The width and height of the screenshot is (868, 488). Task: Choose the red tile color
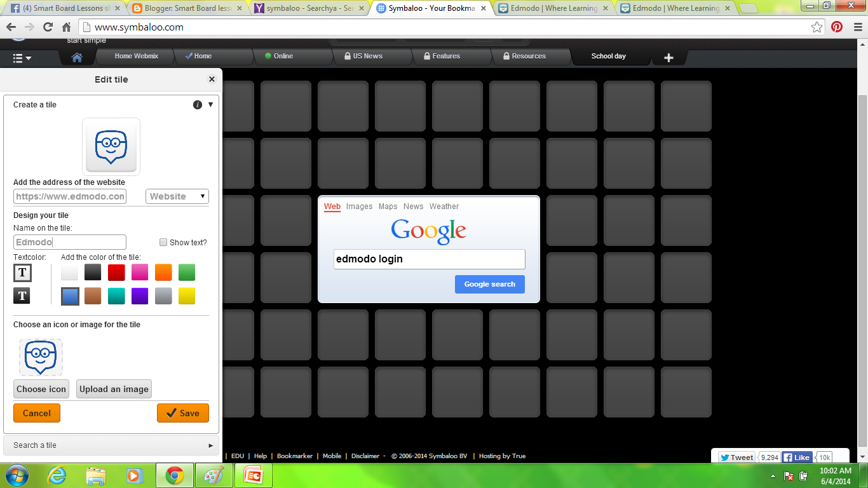tap(116, 273)
